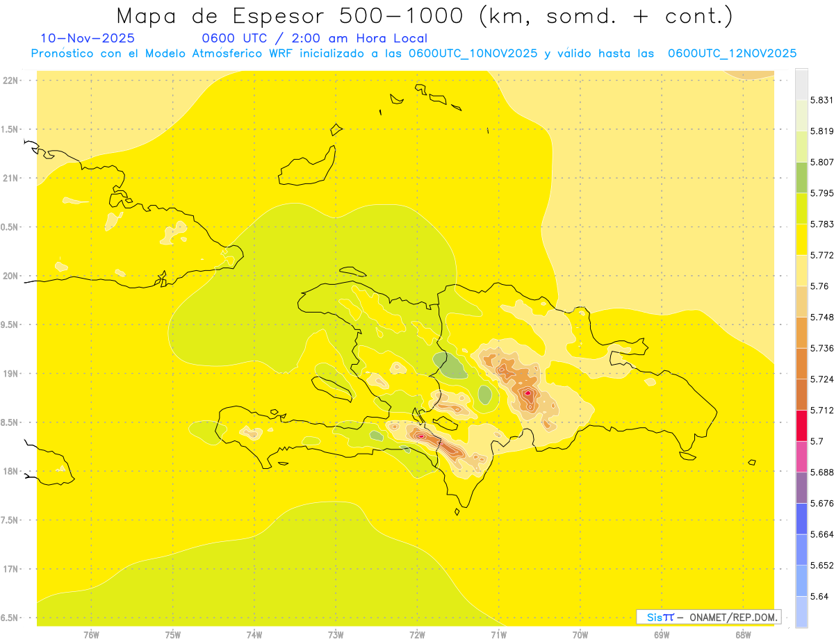Click the '8.5N' axis label
Viewport: 834px width, 644px height.
click(x=10, y=422)
